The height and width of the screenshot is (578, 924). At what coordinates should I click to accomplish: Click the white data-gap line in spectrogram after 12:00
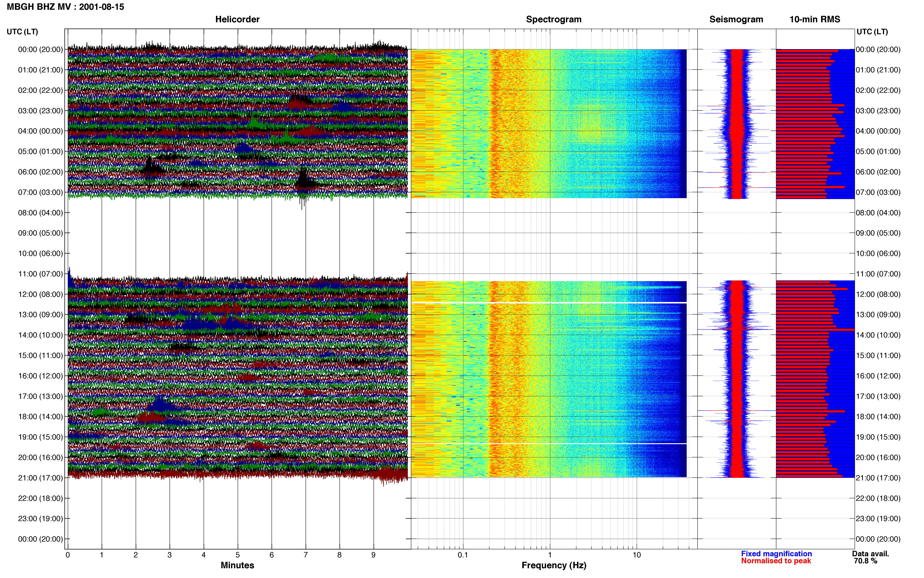click(x=549, y=303)
